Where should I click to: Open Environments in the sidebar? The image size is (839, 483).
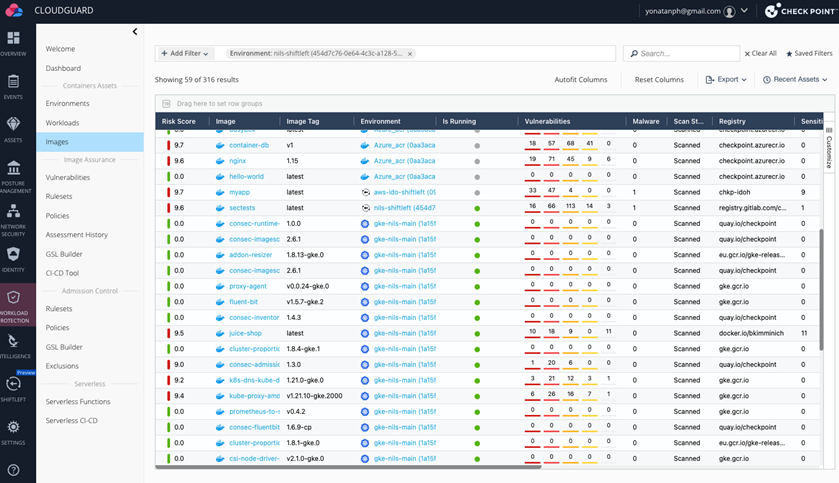tap(67, 103)
